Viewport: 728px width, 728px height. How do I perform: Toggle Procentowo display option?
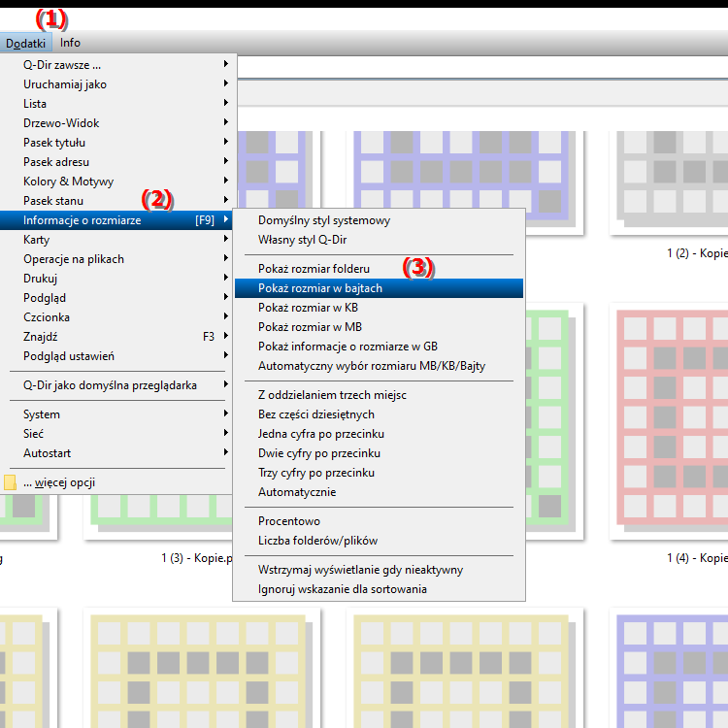289,521
